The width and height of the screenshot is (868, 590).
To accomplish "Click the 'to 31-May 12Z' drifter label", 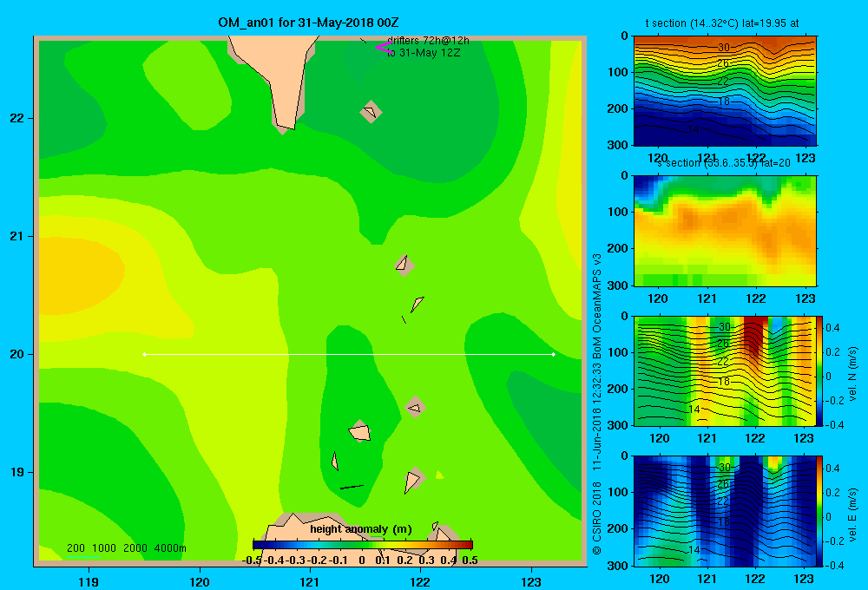I will (x=424, y=53).
